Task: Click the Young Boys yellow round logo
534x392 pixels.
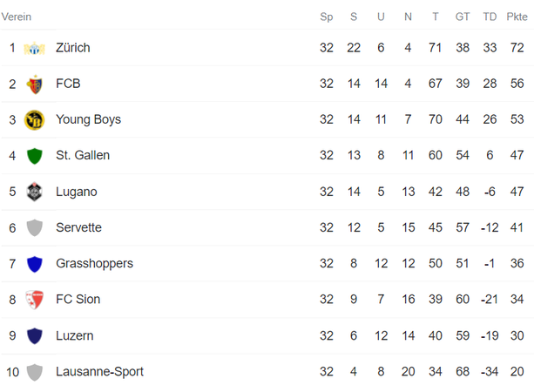Action: pyautogui.click(x=34, y=120)
